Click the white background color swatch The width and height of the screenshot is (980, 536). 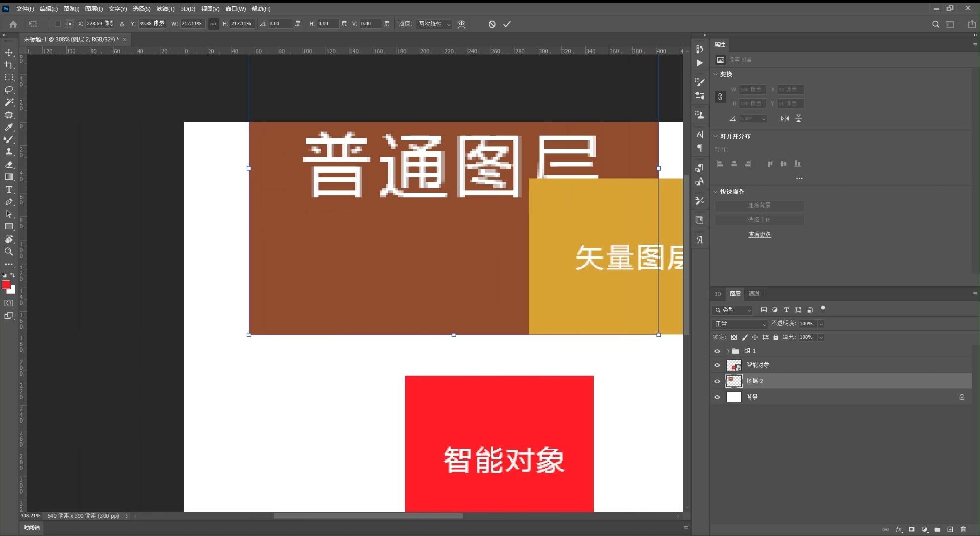pyautogui.click(x=12, y=291)
